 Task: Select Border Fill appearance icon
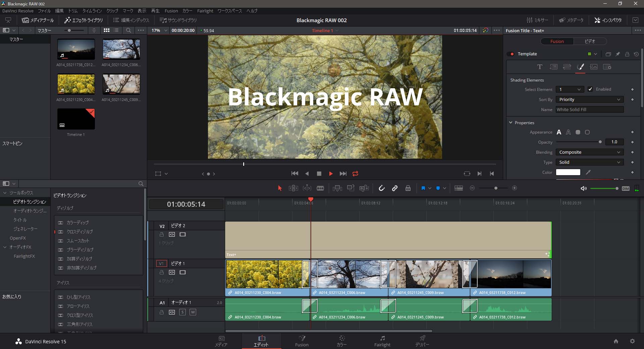tap(578, 132)
